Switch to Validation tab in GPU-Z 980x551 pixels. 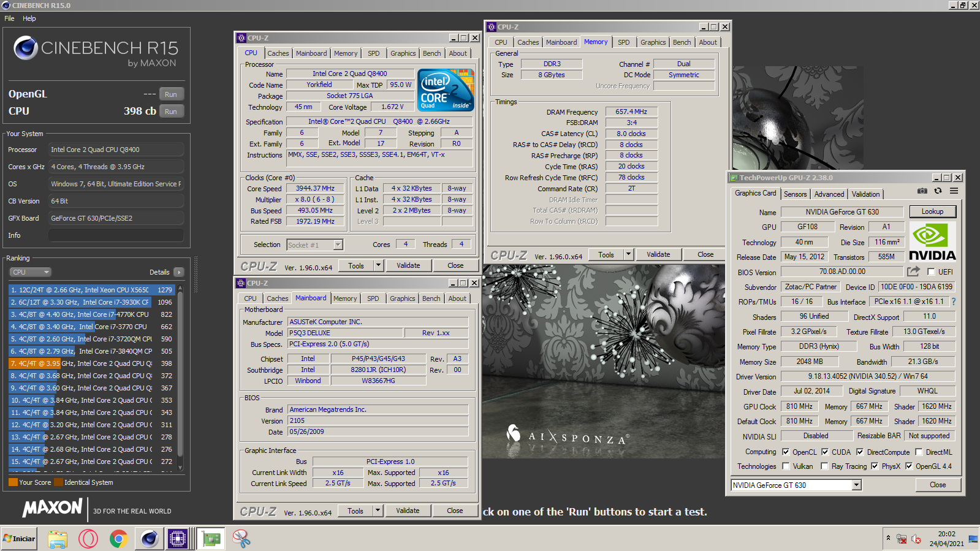click(x=865, y=194)
